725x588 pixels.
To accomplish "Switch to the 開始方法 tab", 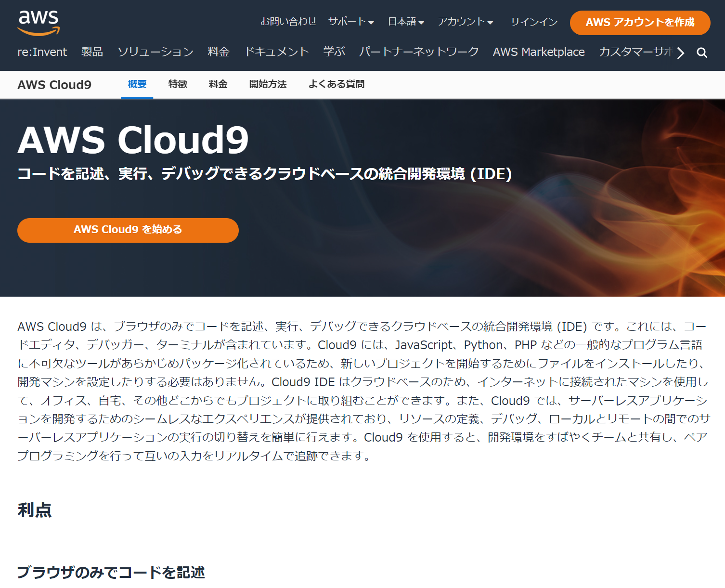I will click(x=268, y=84).
